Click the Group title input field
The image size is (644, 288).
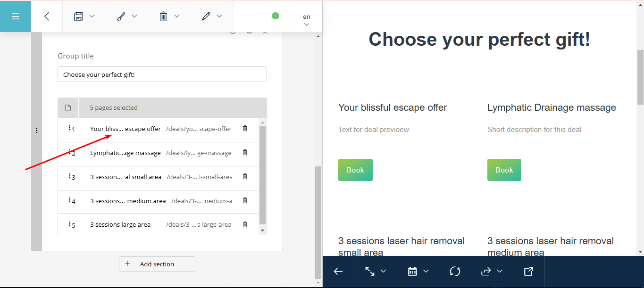(x=162, y=74)
